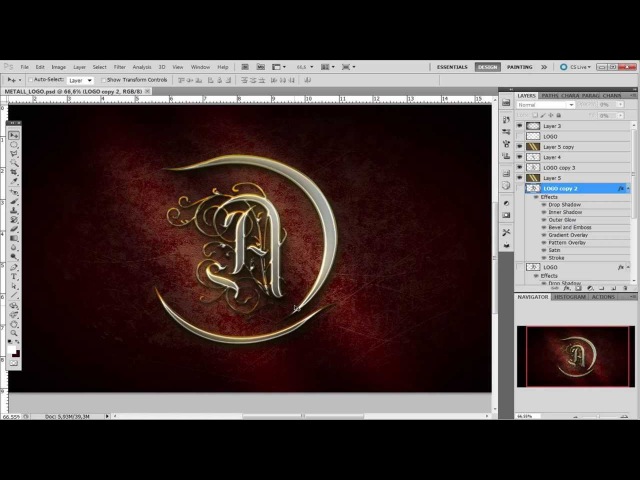Switch to the Painting workspace
The width and height of the screenshot is (640, 480).
[x=519, y=67]
